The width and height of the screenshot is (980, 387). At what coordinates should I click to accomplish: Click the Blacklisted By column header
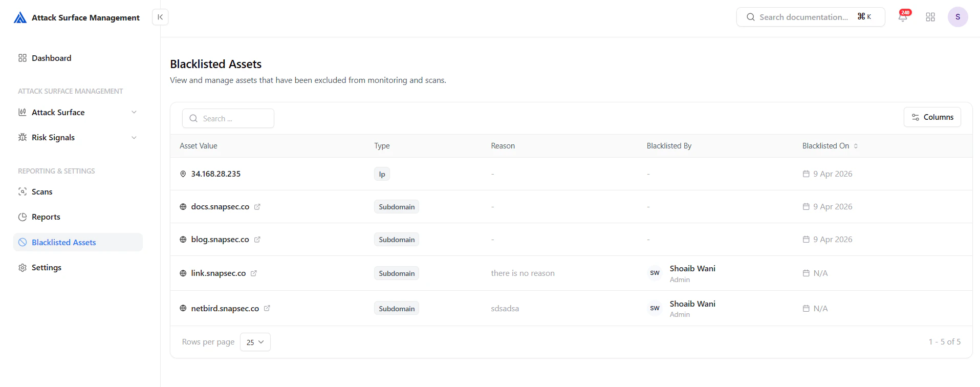(x=669, y=146)
